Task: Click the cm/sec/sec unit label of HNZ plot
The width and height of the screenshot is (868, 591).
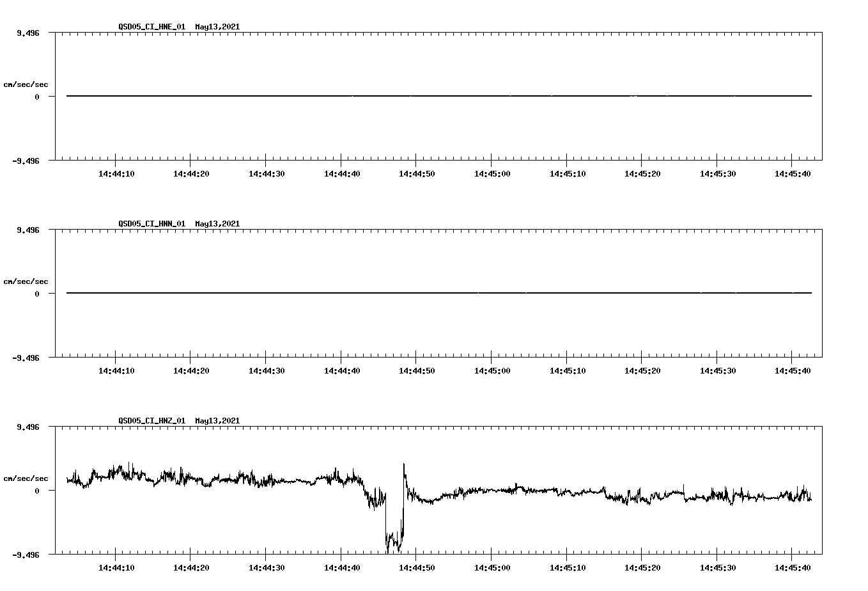Action: coord(26,479)
